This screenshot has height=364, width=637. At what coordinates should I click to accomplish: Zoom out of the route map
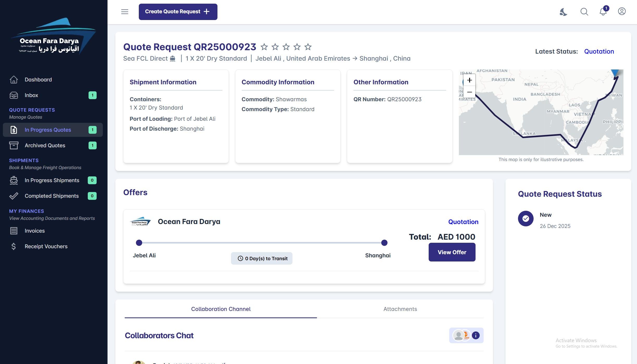point(469,92)
